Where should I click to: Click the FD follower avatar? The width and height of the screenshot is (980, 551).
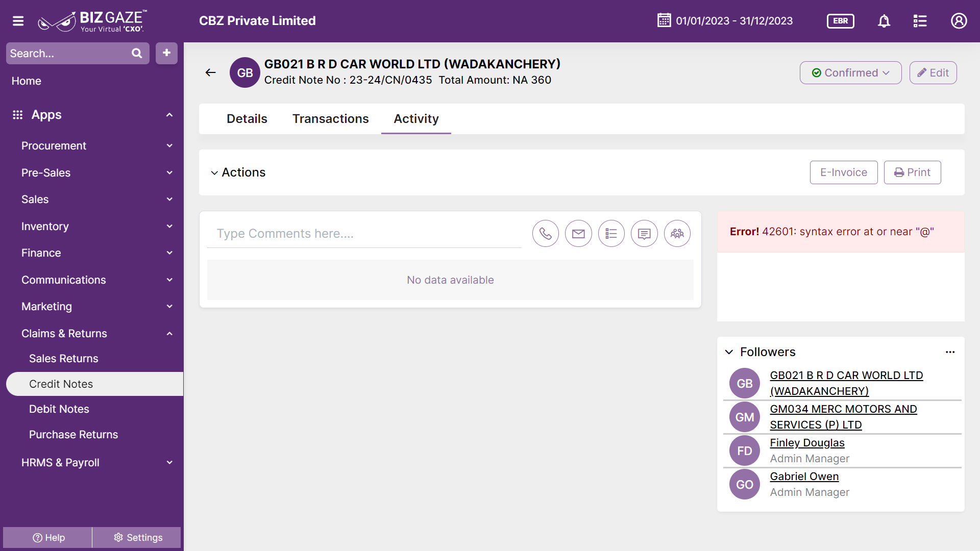coord(745,451)
